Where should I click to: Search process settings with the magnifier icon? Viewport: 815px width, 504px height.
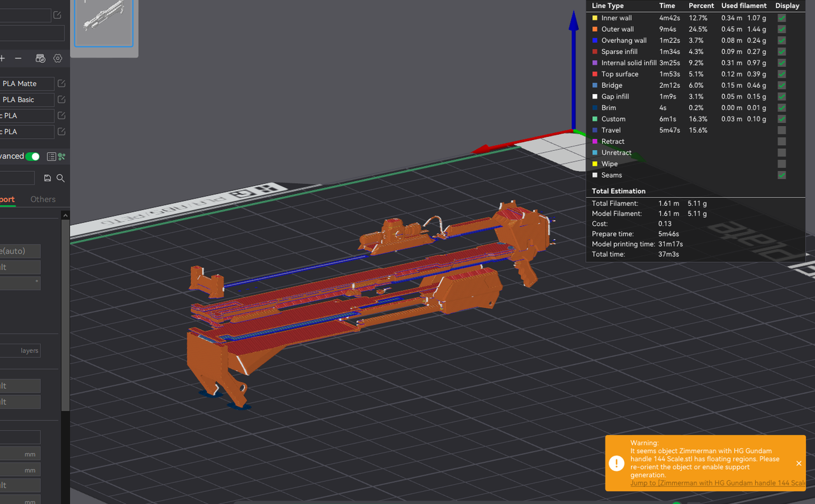[60, 178]
